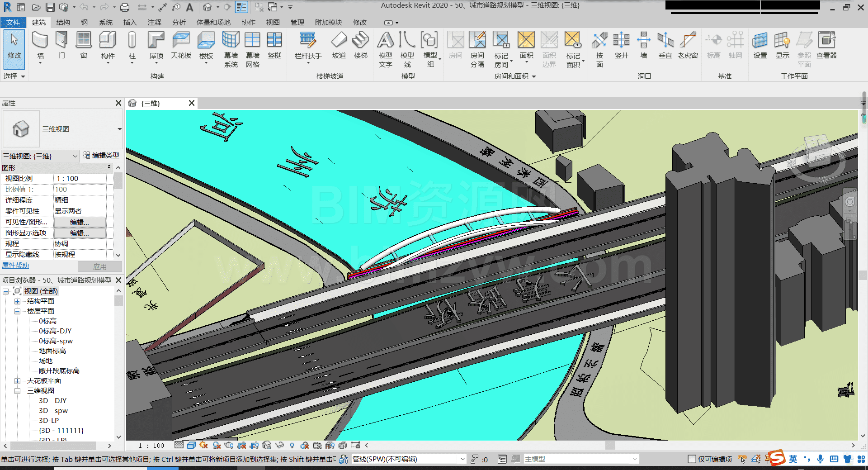Switch to the 视图 ribbon tab

point(273,22)
